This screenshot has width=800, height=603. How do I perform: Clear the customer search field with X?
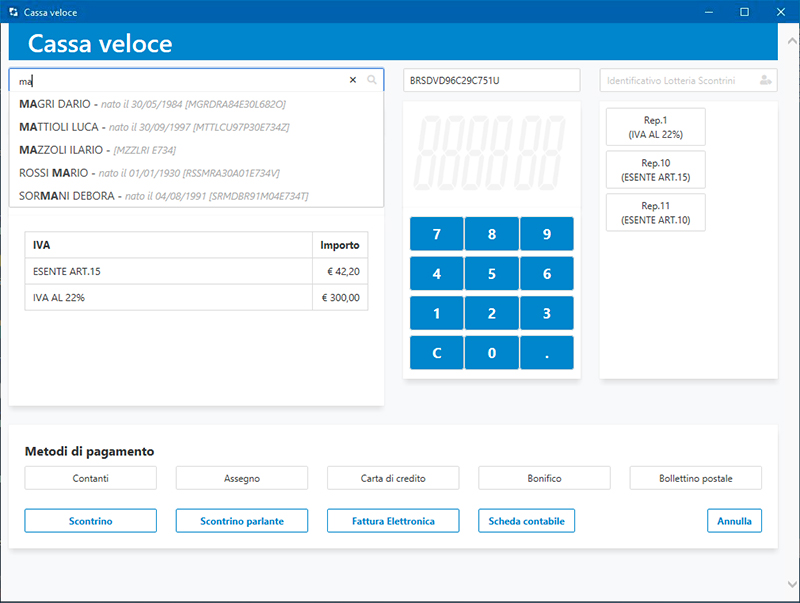(352, 80)
